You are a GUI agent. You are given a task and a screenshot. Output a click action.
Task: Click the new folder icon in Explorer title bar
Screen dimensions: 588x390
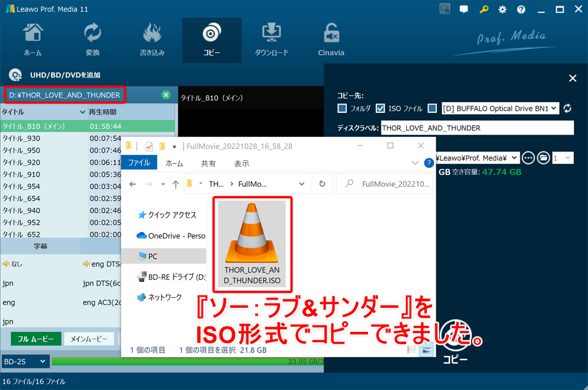[x=162, y=146]
